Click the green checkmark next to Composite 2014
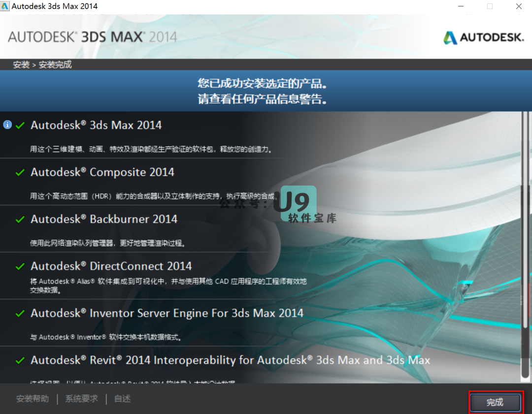Viewport: 532px width, 414px height. pyautogui.click(x=20, y=173)
